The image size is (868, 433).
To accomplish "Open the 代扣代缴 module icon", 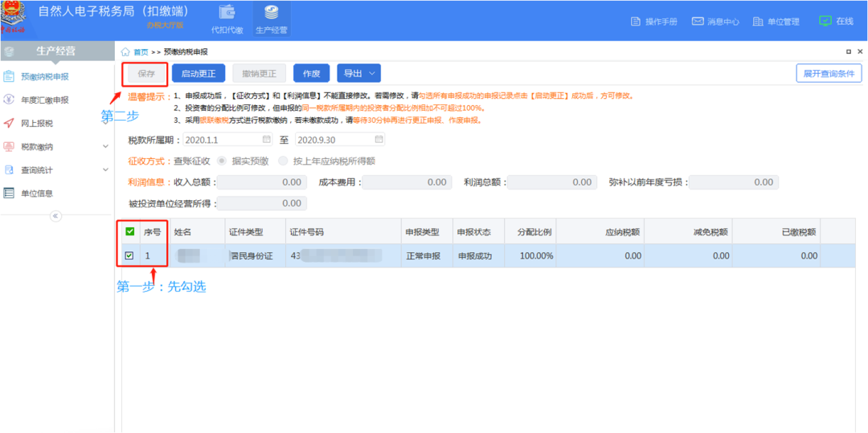I will point(227,18).
